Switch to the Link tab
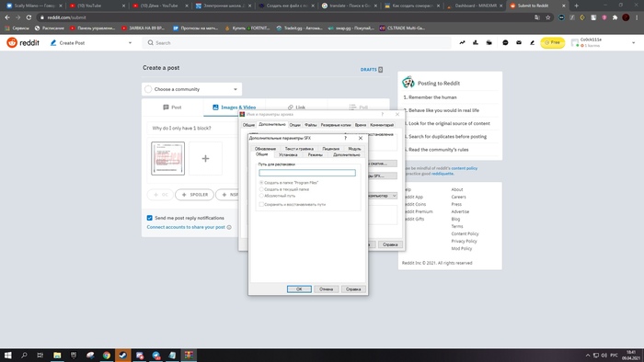 (x=296, y=107)
